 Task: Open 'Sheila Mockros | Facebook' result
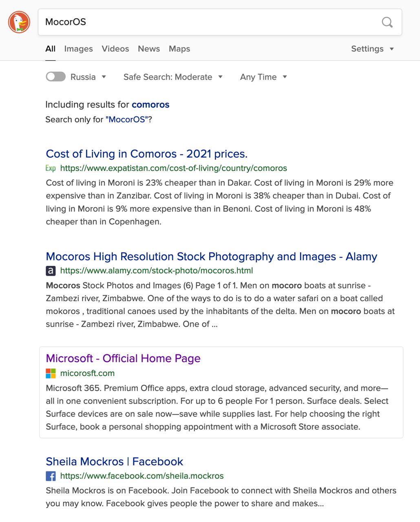(115, 462)
